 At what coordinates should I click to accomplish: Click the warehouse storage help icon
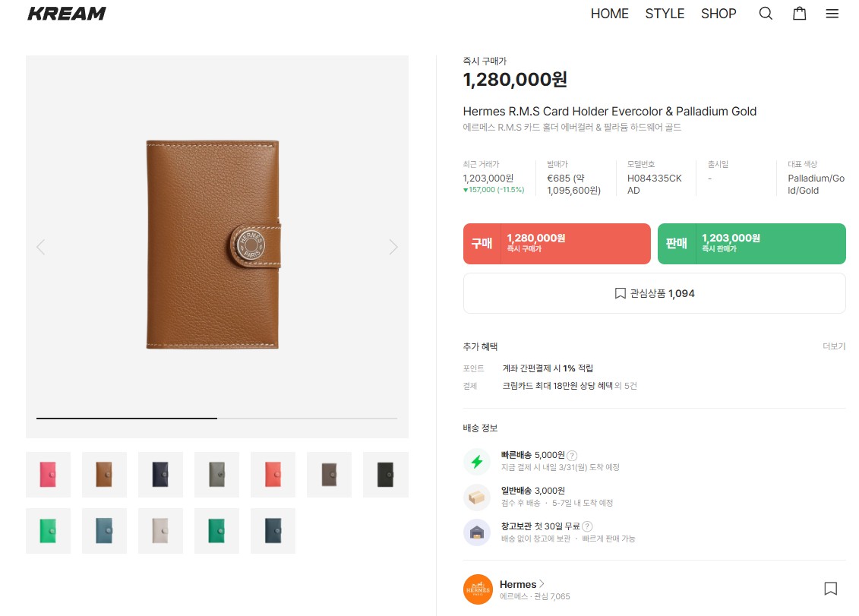(x=587, y=526)
